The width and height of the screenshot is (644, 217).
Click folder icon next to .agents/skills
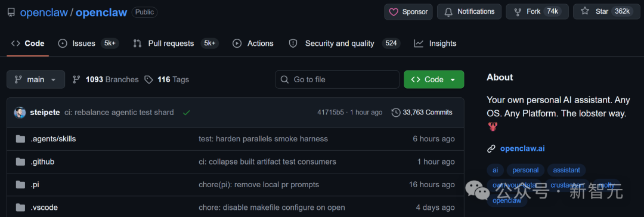pyautogui.click(x=20, y=139)
